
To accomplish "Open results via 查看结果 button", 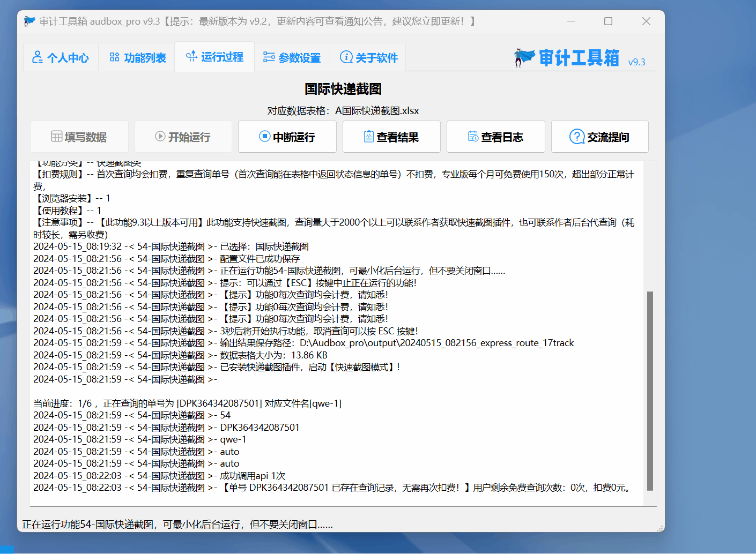I will tap(391, 137).
